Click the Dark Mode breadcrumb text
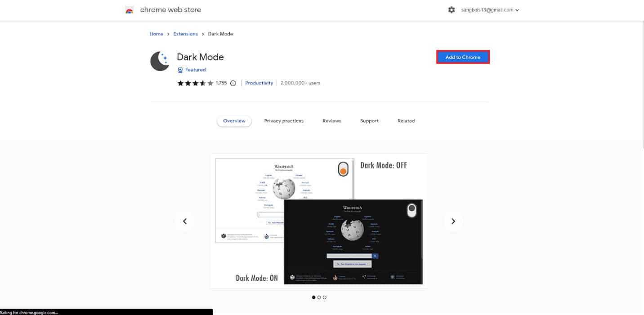The width and height of the screenshot is (644, 315). 220,34
